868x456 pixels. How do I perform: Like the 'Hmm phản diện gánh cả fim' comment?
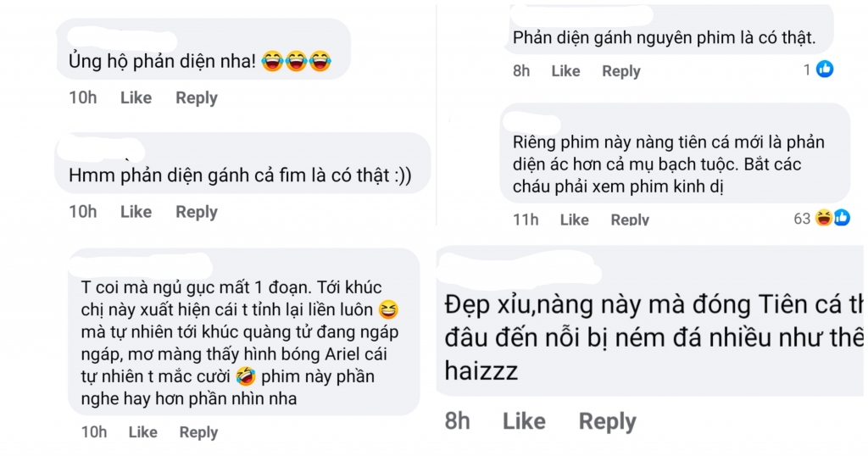pos(136,211)
